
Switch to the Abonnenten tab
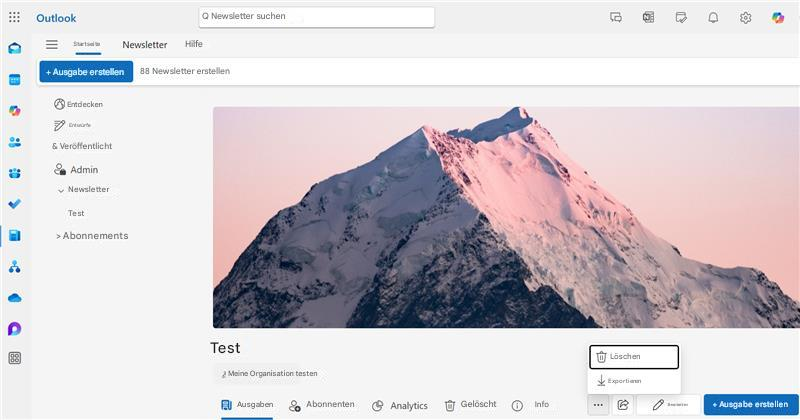tap(322, 405)
